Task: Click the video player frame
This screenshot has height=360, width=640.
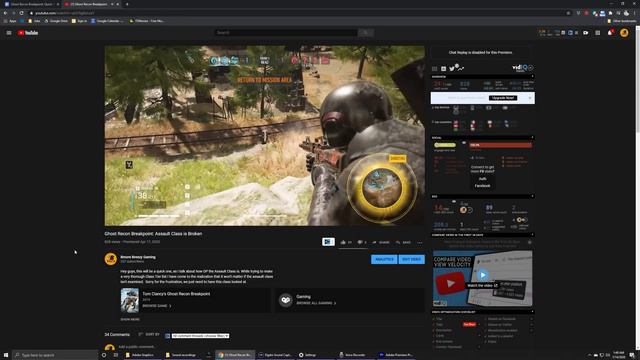Action: (264, 136)
